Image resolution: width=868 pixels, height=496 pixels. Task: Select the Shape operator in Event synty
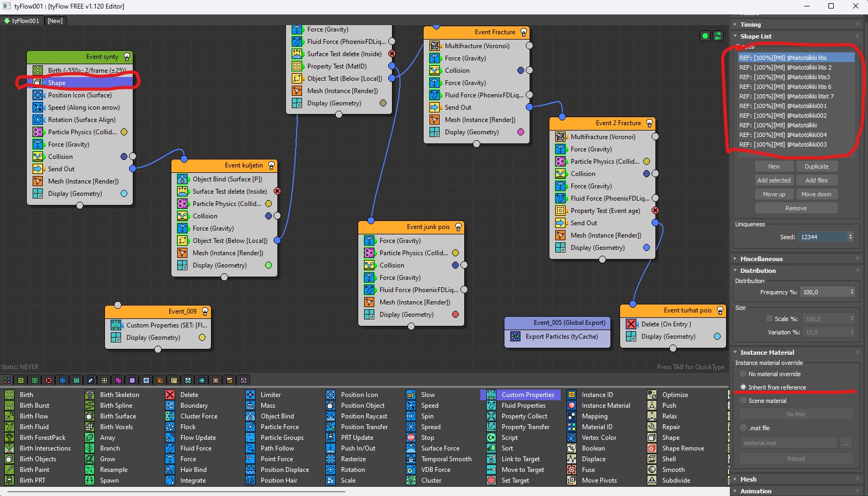click(80, 82)
